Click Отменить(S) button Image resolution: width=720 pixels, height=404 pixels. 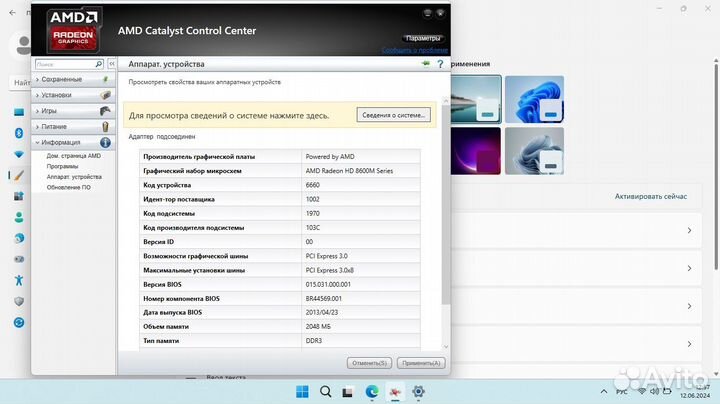pyautogui.click(x=369, y=363)
